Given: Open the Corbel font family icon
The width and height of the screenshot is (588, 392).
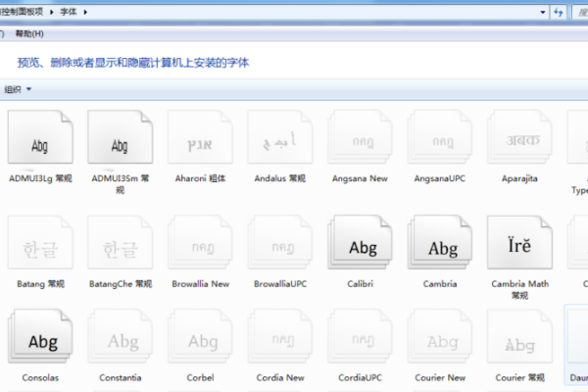Looking at the screenshot, I should tap(200, 336).
